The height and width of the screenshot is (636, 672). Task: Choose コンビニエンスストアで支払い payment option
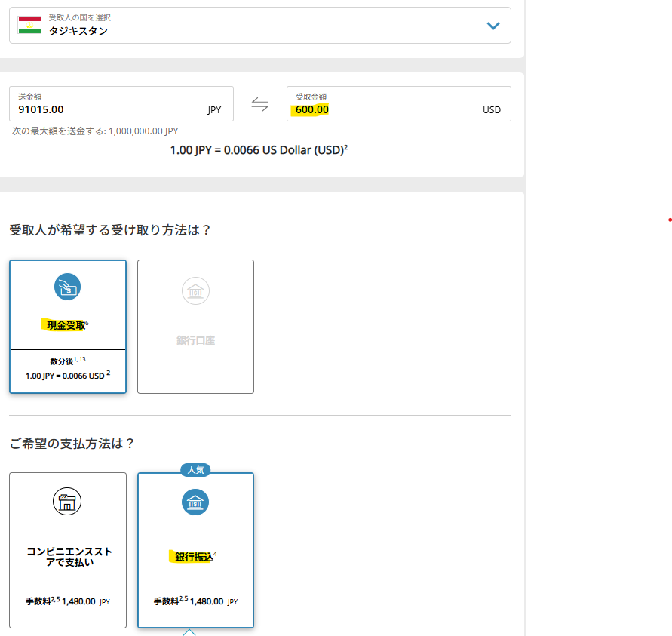tap(68, 557)
